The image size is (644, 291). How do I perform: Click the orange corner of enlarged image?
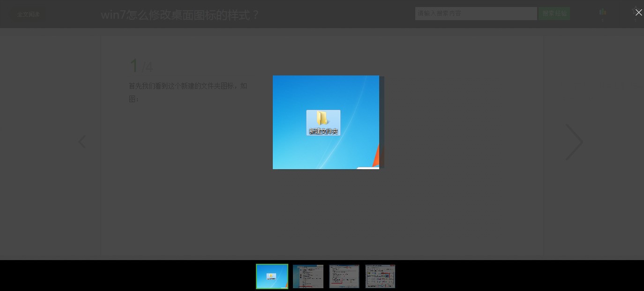376,157
